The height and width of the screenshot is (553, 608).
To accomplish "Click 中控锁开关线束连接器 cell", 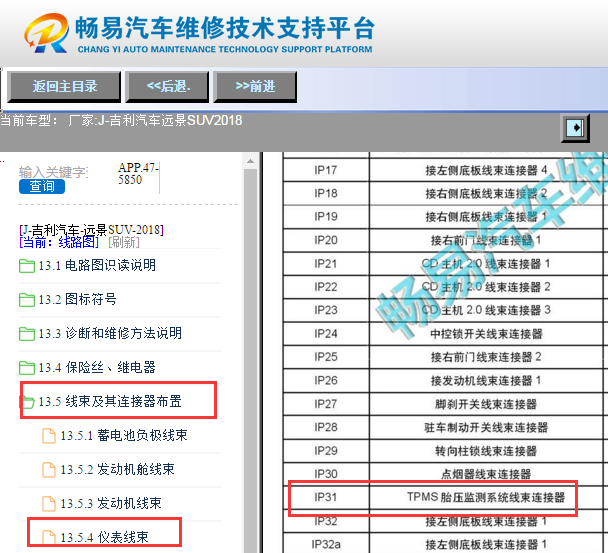I will [x=486, y=334].
